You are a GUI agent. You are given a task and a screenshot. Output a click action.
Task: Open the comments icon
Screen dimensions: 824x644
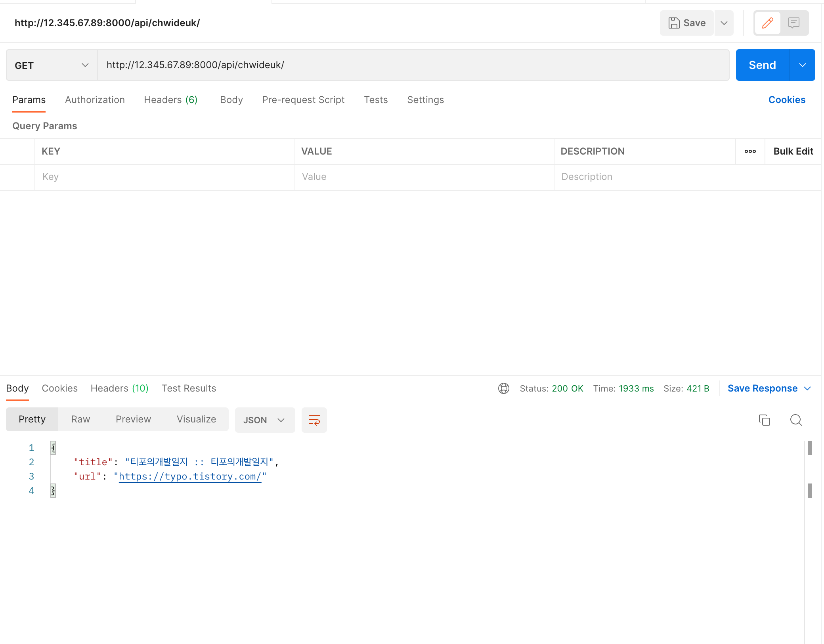(794, 23)
